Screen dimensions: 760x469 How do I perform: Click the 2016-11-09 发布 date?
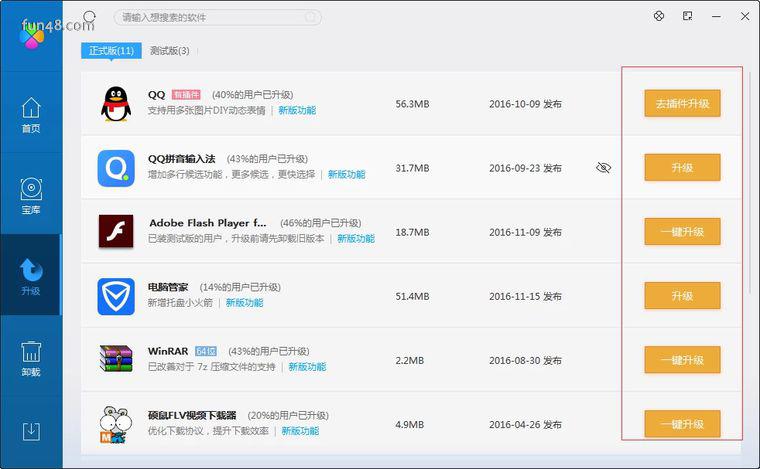click(x=525, y=232)
